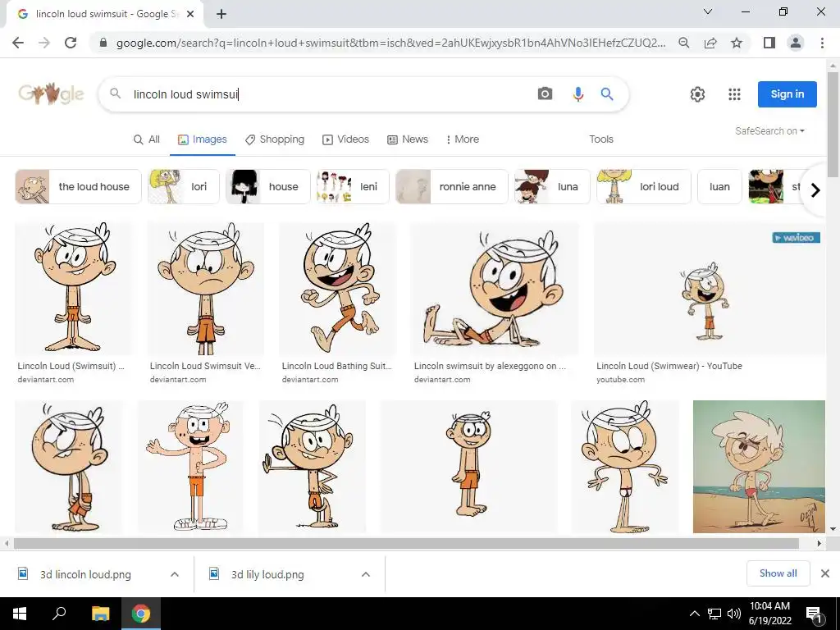Reload the current page
840x630 pixels.
coord(71,43)
